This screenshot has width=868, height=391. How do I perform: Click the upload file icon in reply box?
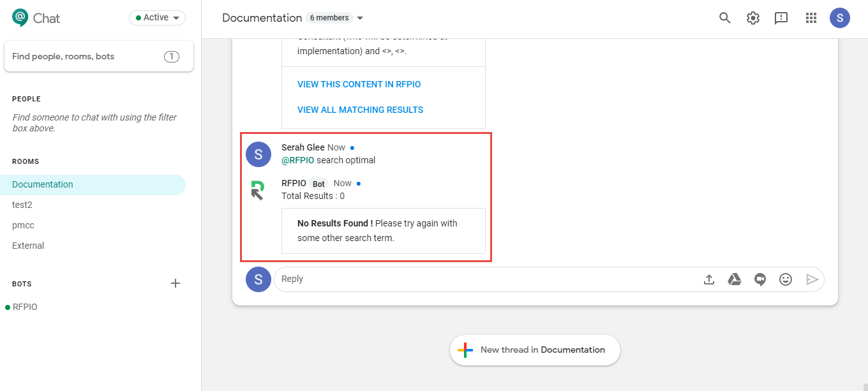(x=709, y=279)
